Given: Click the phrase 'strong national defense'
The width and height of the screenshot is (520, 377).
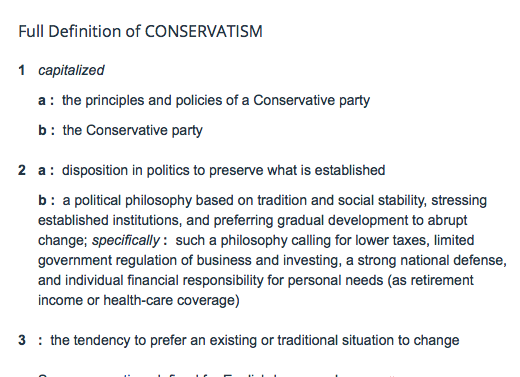Looking at the screenshot, I should 432,260.
